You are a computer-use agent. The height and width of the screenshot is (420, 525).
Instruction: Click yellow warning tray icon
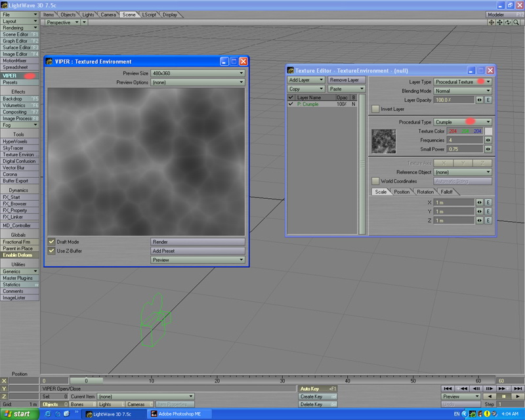(x=487, y=414)
